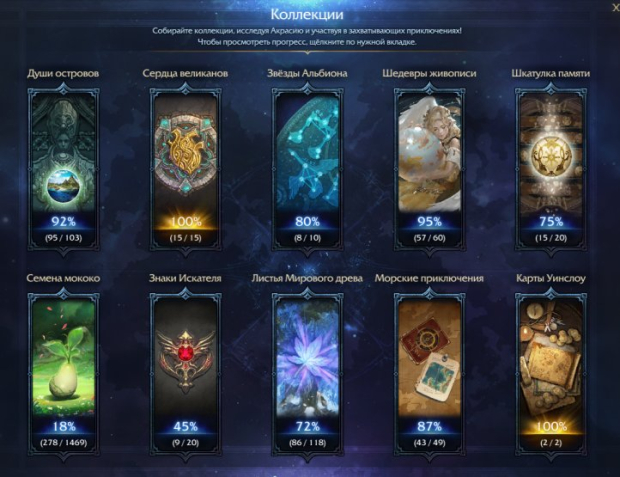Select the Карты Уинслоу treasure map card
This screenshot has width=620, height=477.
coord(551,375)
